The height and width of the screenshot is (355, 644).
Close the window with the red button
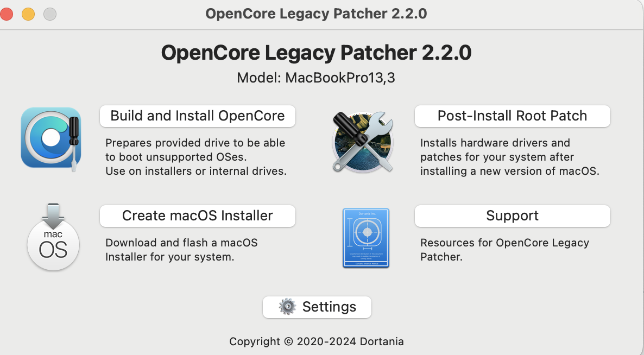coord(6,14)
